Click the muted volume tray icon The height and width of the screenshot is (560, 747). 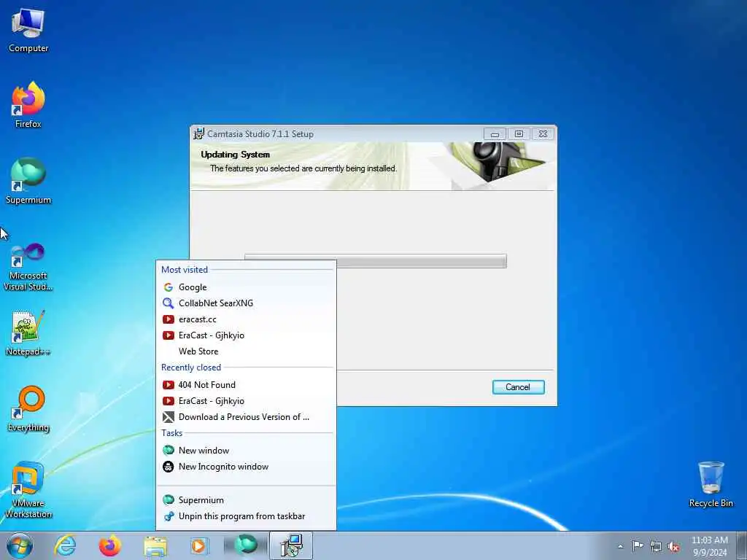point(673,547)
